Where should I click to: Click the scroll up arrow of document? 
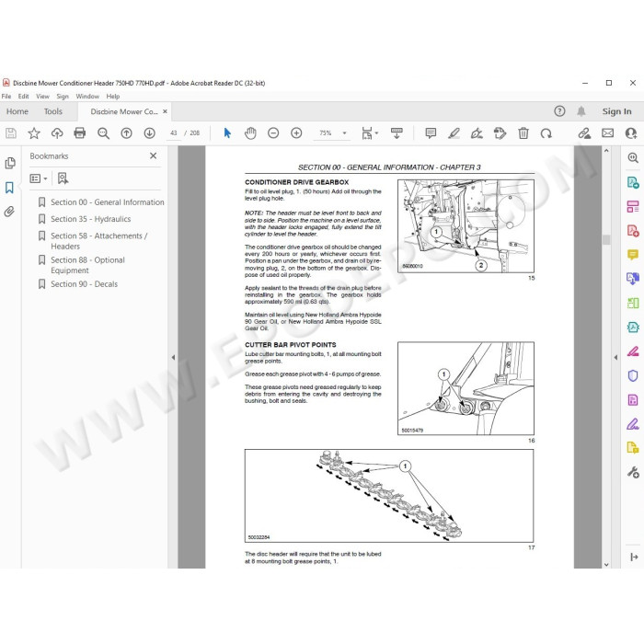point(606,151)
